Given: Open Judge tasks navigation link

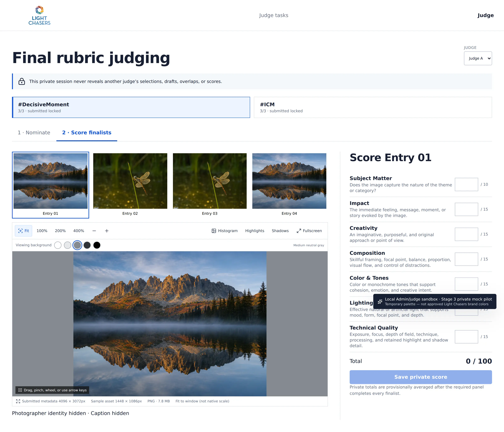Looking at the screenshot, I should 274,15.
